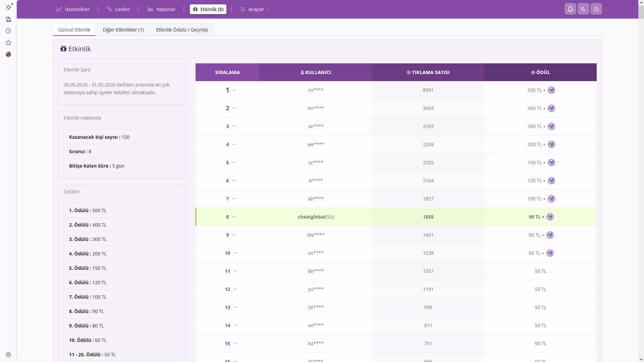Click the sidebar icon below the sparkle
This screenshot has width=644, height=362.
tap(8, 19)
